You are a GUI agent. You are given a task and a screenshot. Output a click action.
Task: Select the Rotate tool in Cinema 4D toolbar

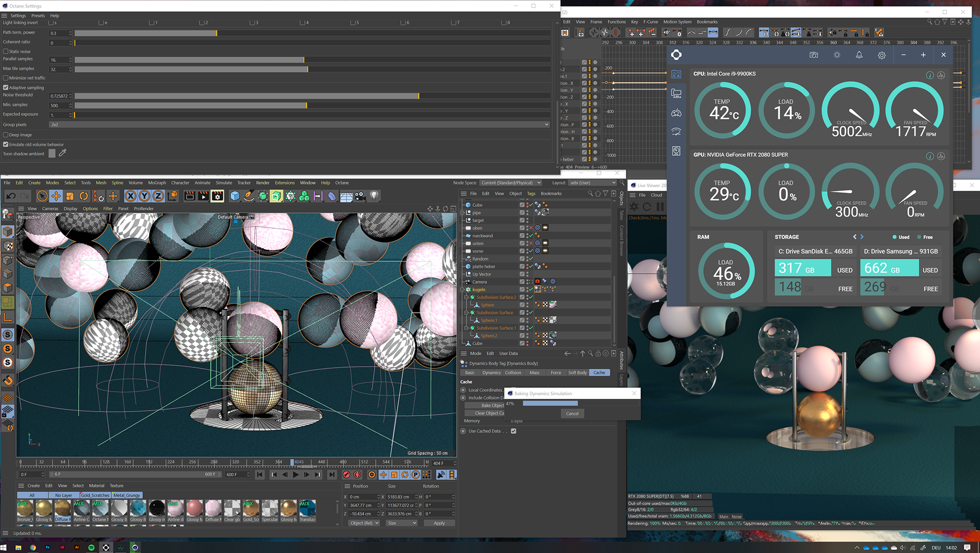coord(84,196)
